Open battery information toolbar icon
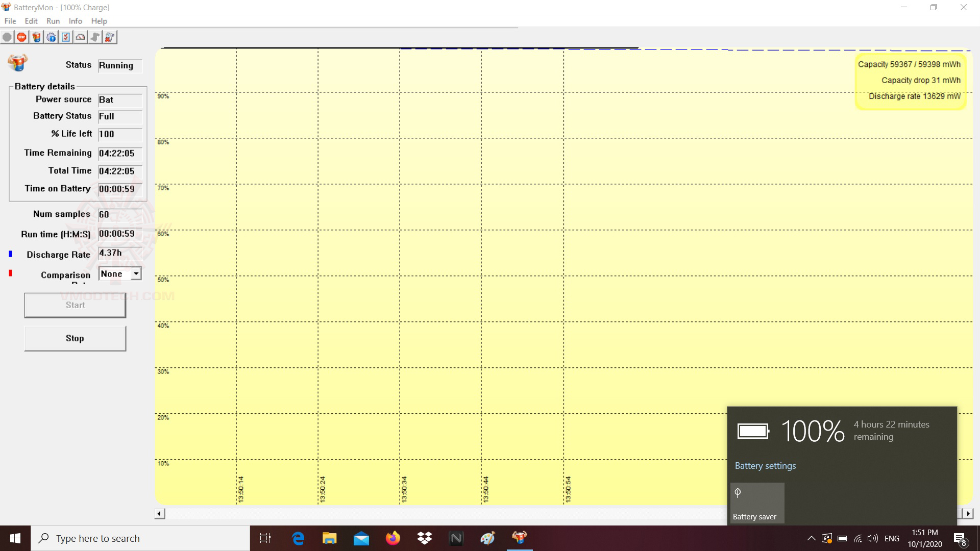980x551 pixels. [x=36, y=37]
